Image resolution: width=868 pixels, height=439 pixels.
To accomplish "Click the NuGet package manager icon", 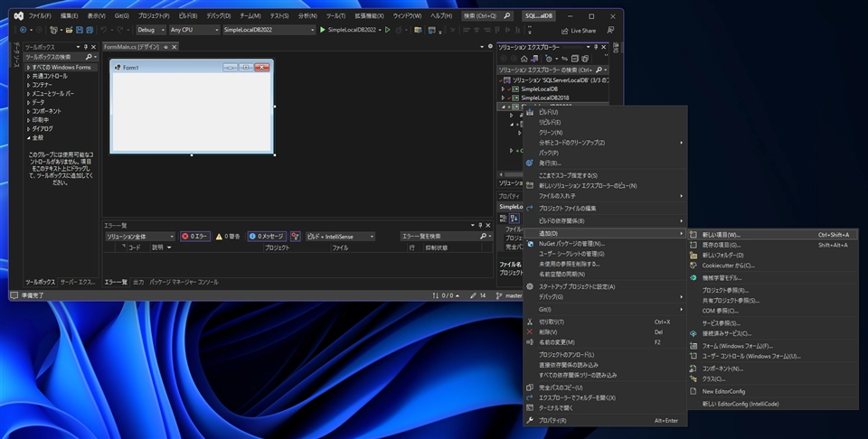I will (x=530, y=243).
